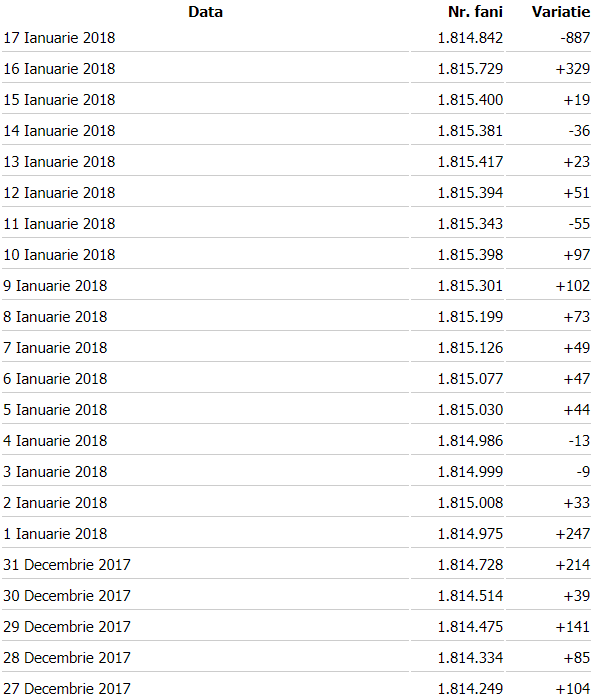Click fan count 1.815.729
This screenshot has height=699, width=592.
pos(470,69)
